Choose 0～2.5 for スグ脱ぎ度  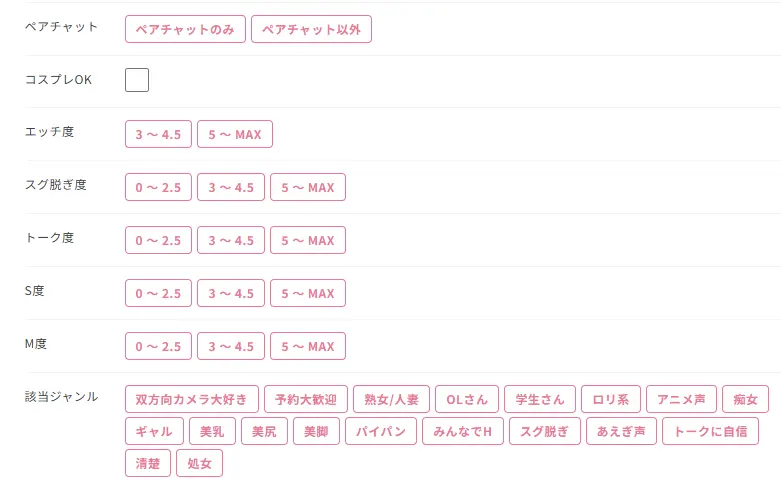point(158,187)
